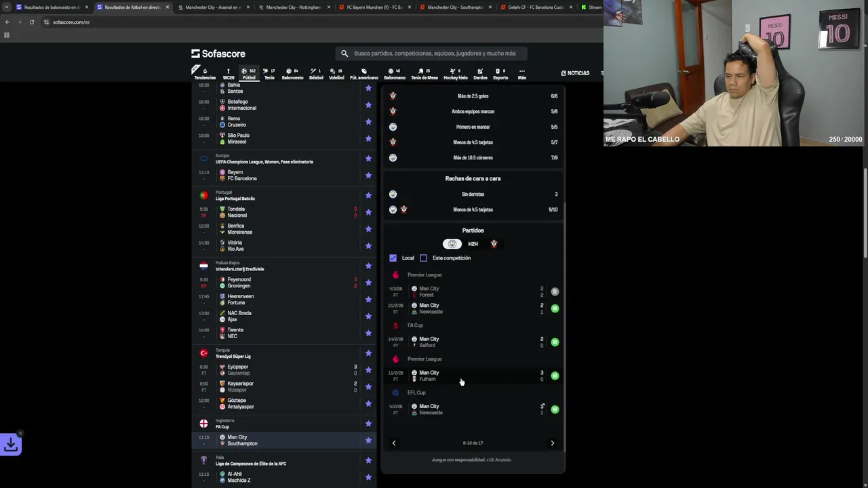Image resolution: width=868 pixels, height=488 pixels.
Task: Open the Fútbol tab
Action: tap(249, 73)
